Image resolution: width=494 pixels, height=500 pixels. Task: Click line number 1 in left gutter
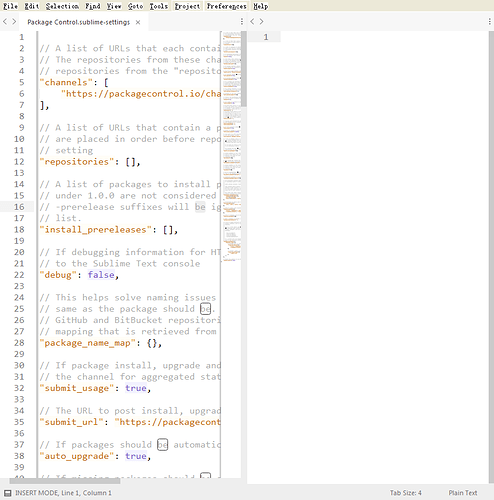[22, 37]
